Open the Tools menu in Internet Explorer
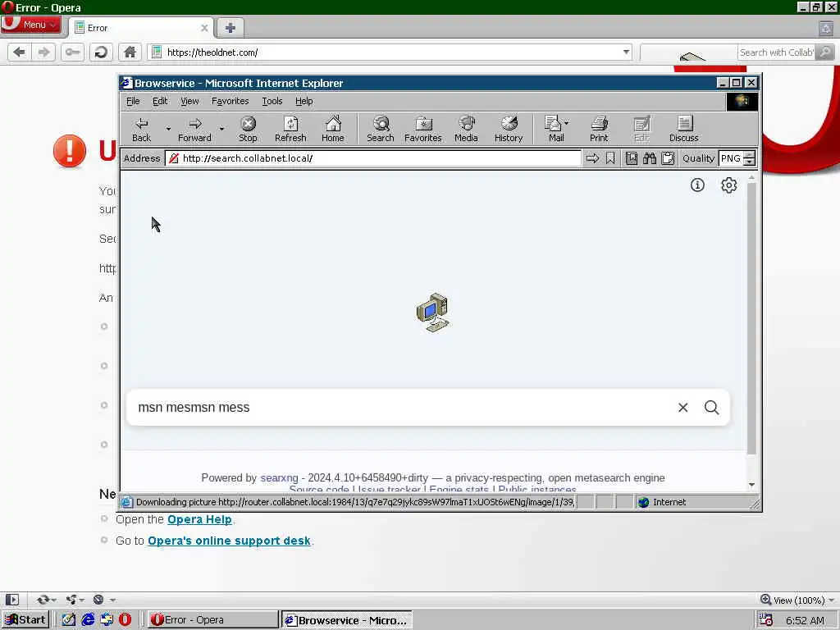The height and width of the screenshot is (630, 840). (272, 101)
